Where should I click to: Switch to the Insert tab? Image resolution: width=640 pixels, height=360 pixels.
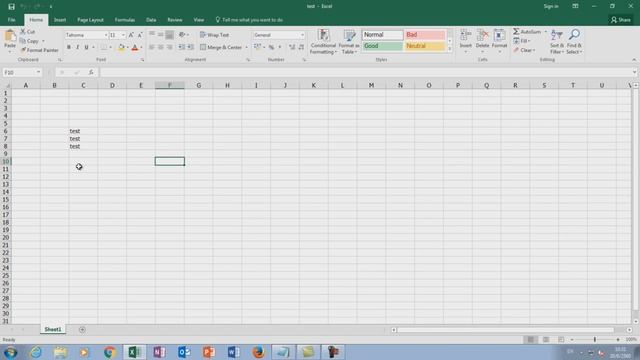(x=60, y=20)
